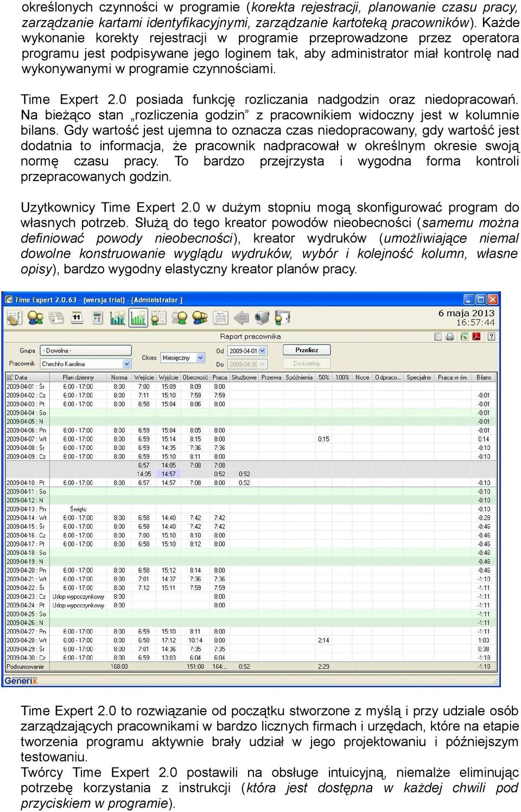Open the calendar icon showing 11

(77, 317)
